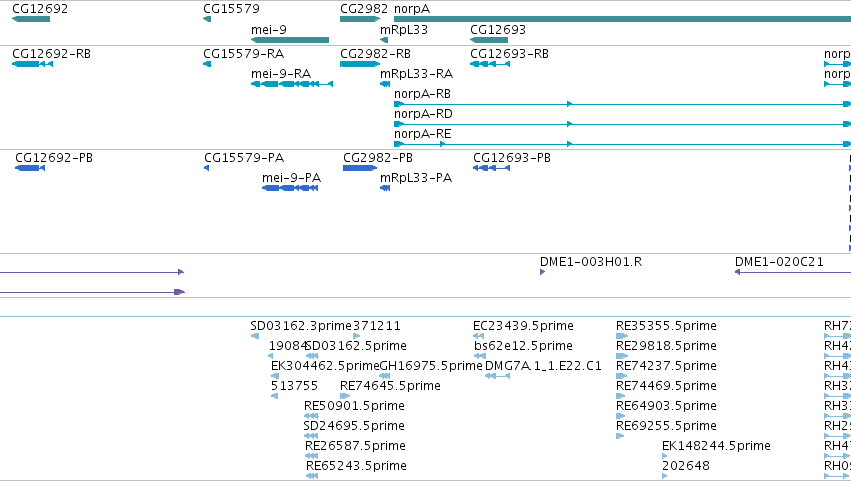The height and width of the screenshot is (481, 851).
Task: Select the CG2982-RB transcript label
Action: pyautogui.click(x=375, y=54)
